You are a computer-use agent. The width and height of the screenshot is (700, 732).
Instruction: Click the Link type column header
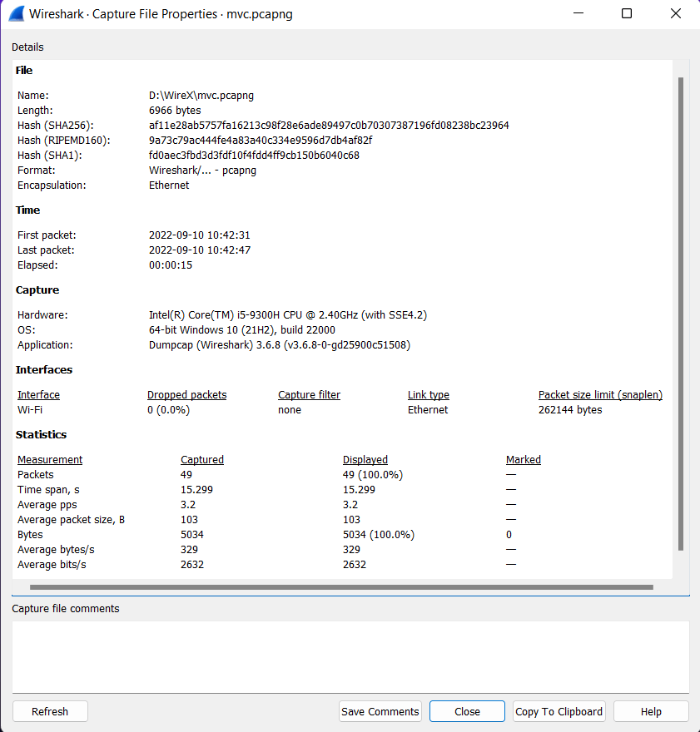[x=428, y=394]
